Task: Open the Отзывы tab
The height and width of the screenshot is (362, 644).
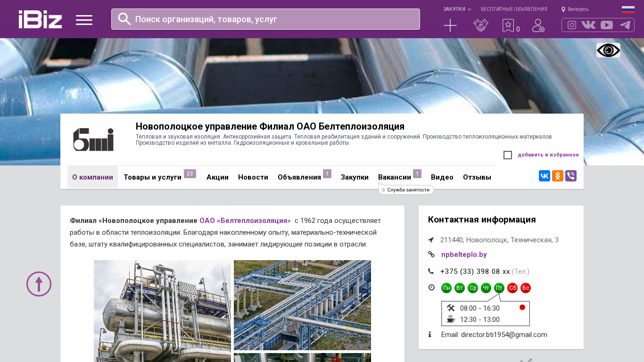Action: (x=477, y=177)
